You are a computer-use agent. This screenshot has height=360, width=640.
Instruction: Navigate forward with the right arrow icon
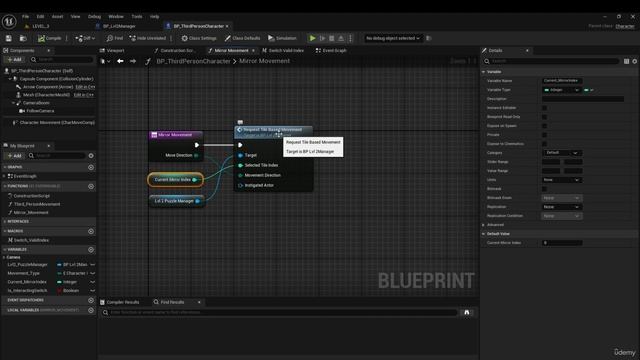tap(133, 61)
